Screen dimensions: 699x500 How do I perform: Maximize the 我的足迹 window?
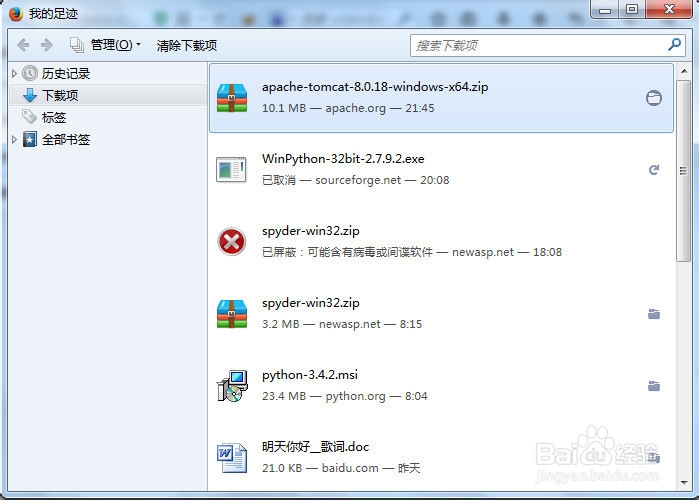tap(632, 9)
